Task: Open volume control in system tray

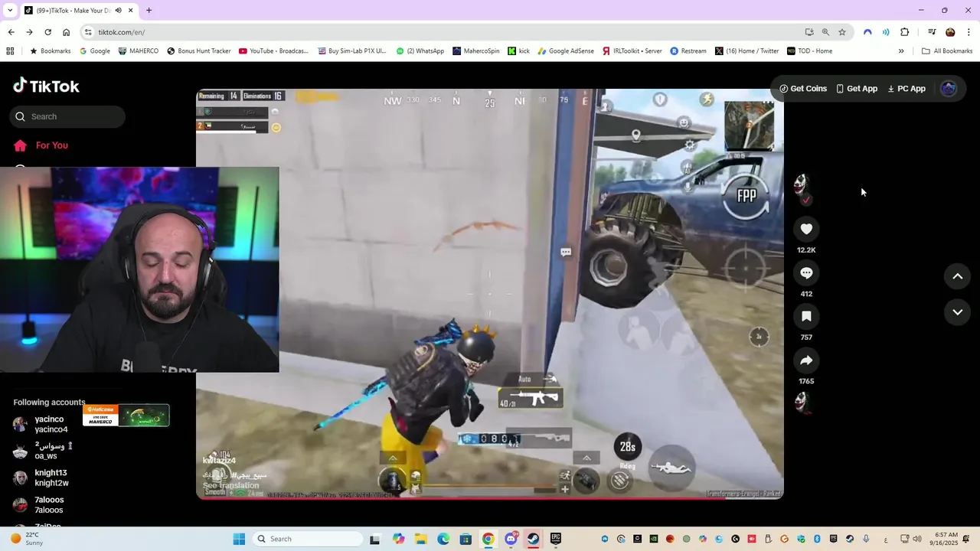Action: (x=917, y=539)
